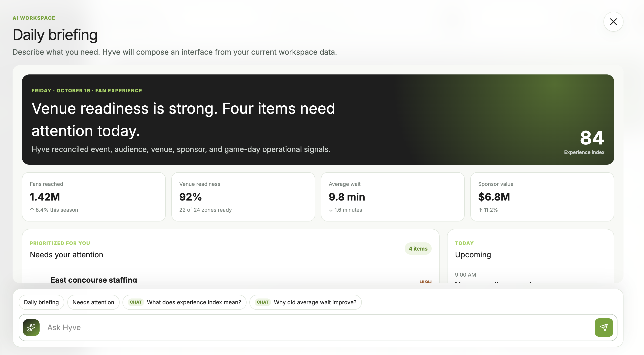This screenshot has height=355, width=644.
Task: Send the message with the arrow button
Action: tap(603, 327)
